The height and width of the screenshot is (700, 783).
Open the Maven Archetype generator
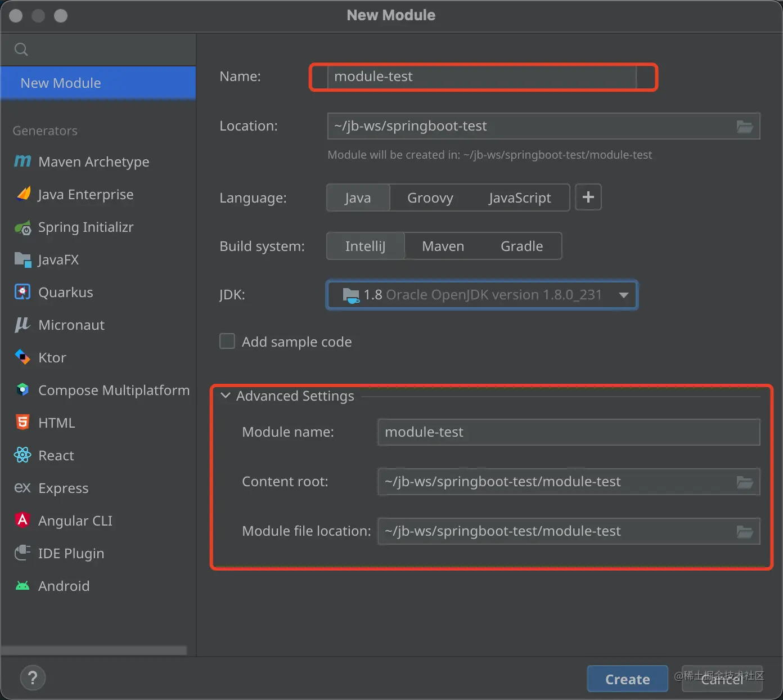tap(98, 161)
